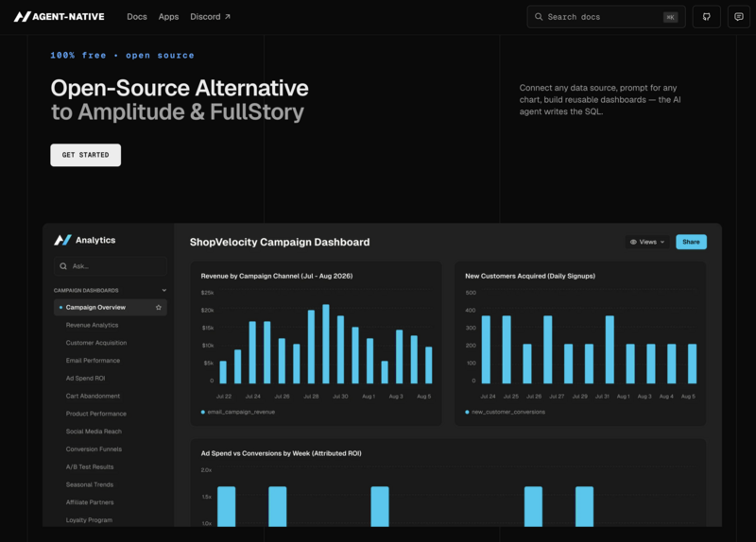
Task: Favorite Campaign Overview with the star icon
Action: tap(159, 308)
